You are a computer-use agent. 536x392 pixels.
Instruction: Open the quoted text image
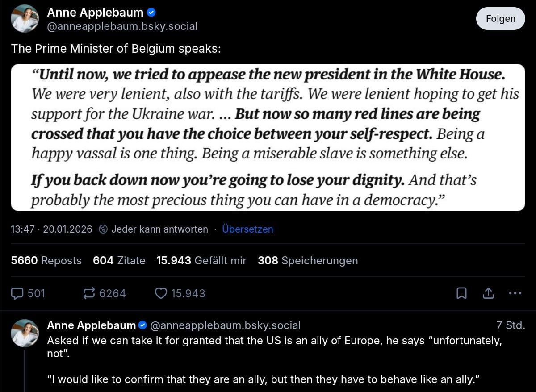tap(268, 137)
